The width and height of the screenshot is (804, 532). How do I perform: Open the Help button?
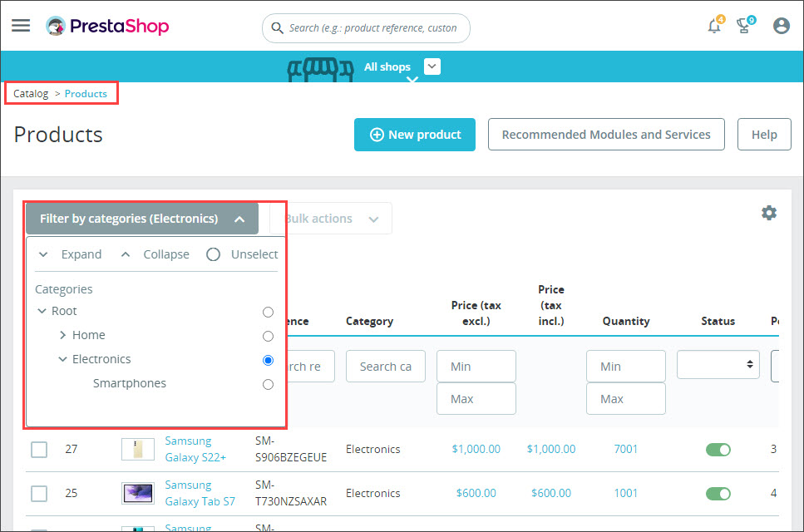764,135
